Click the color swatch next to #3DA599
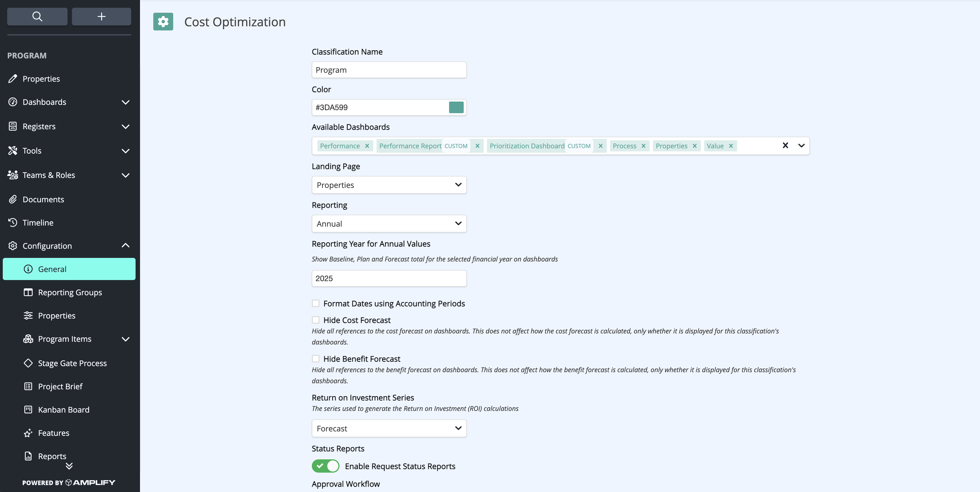The height and width of the screenshot is (492, 980). 456,107
